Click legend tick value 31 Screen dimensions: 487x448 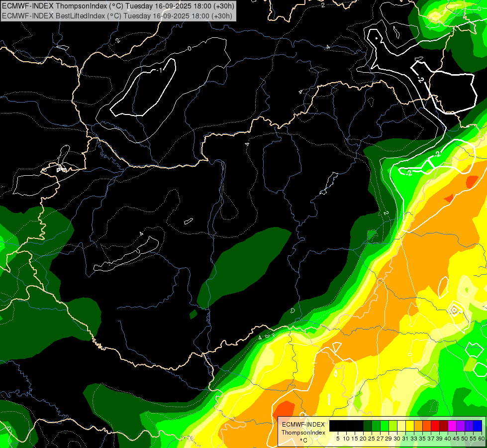click(405, 439)
